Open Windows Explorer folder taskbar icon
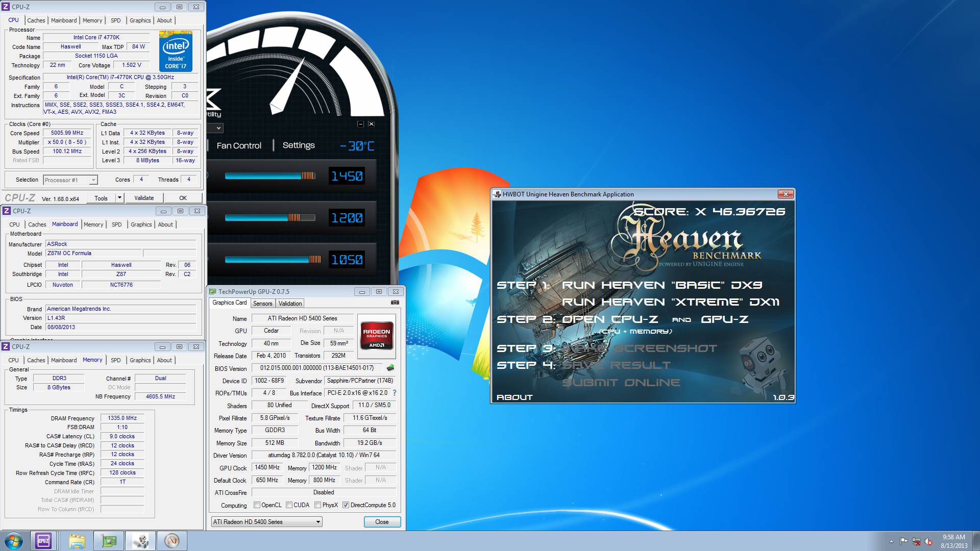This screenshot has width=980, height=551. tap(77, 541)
